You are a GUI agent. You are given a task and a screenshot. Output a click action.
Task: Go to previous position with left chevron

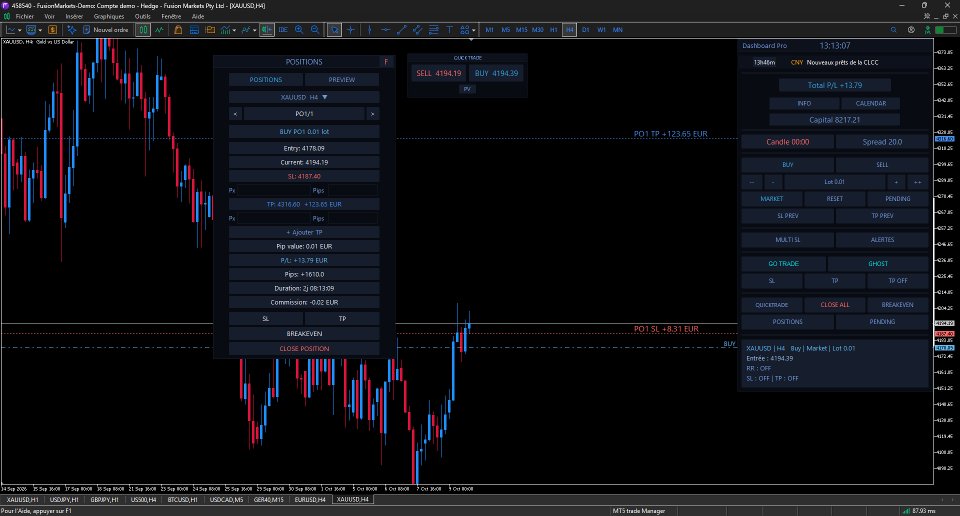point(235,114)
